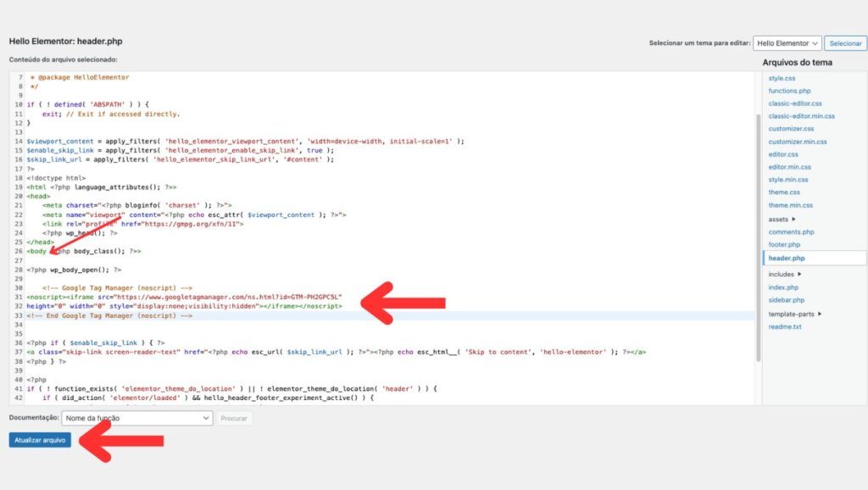
Task: Open footer.php file
Action: [x=784, y=245]
